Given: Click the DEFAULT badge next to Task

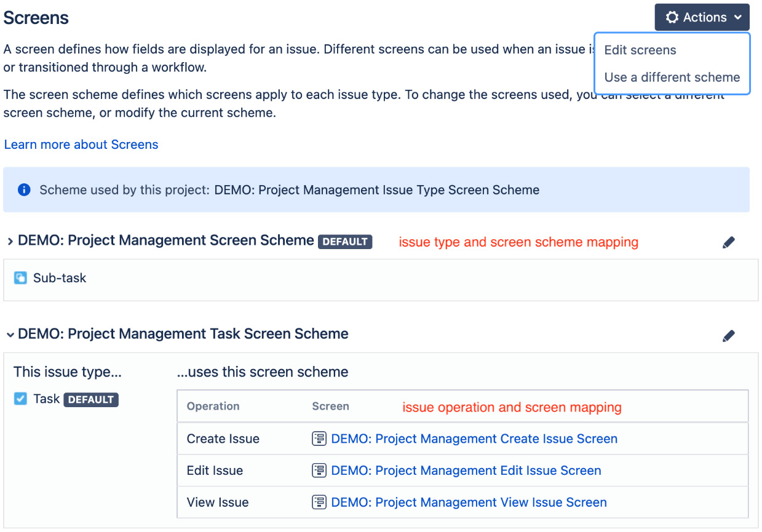Looking at the screenshot, I should pyautogui.click(x=90, y=399).
